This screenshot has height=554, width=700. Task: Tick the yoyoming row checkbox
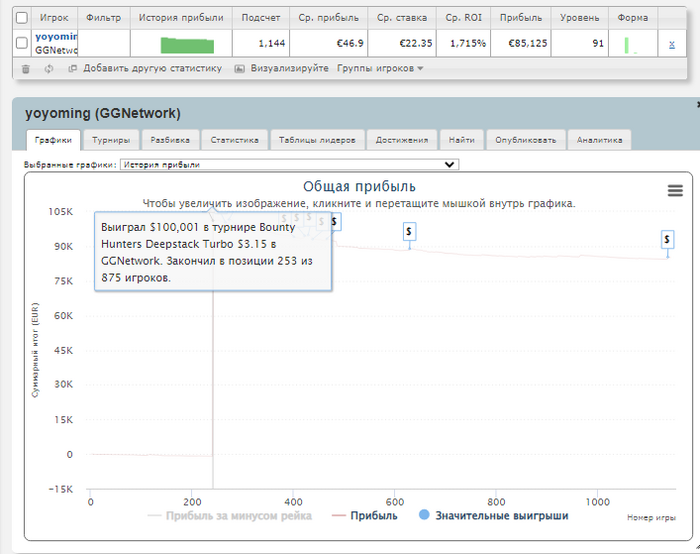tap(21, 43)
